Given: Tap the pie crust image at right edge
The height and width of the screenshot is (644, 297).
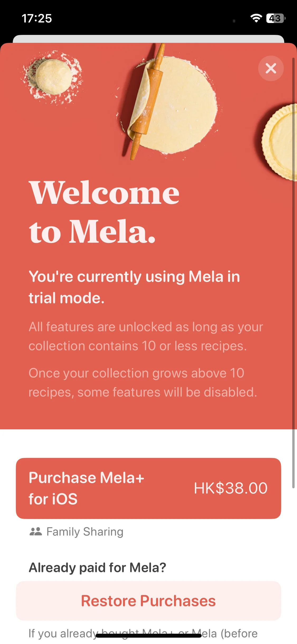Looking at the screenshot, I should tap(279, 142).
